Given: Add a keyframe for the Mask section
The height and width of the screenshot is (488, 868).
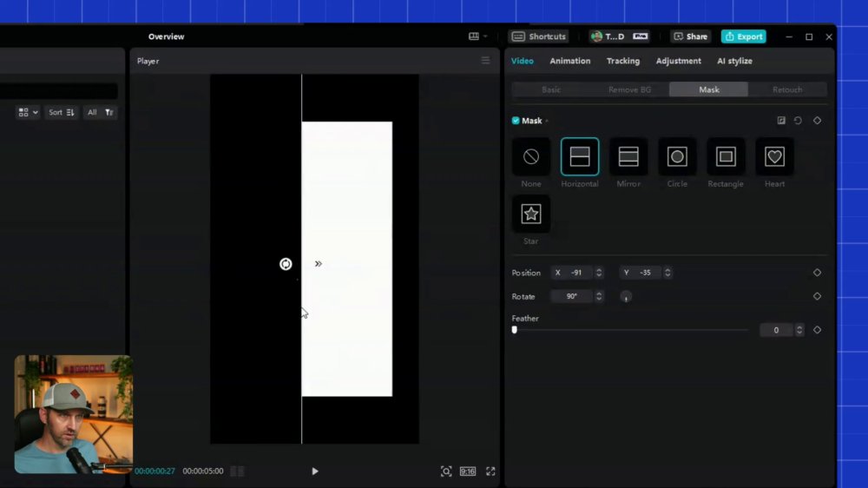Looking at the screenshot, I should click(x=817, y=120).
